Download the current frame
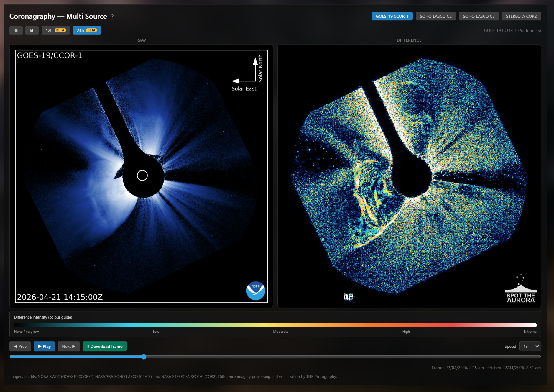Screen dimensions: 554x392 (x=105, y=346)
